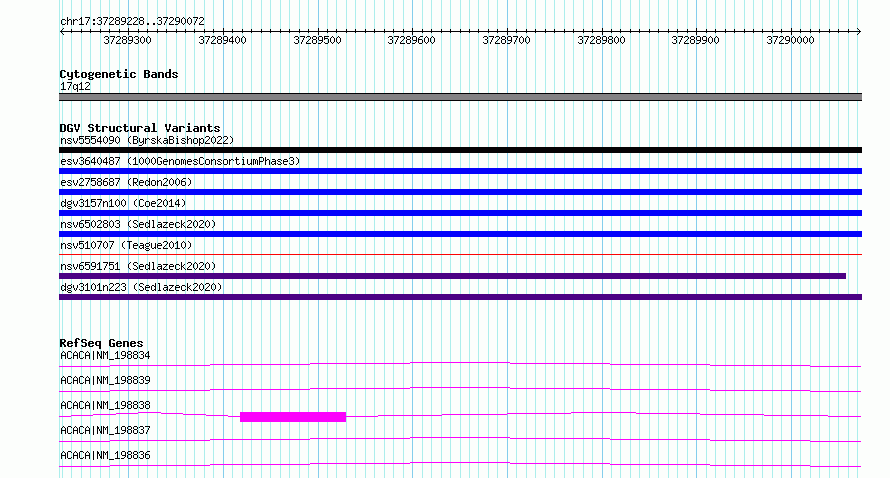Open variant nsv6591751 (Sedlazeck2020) label
The width and height of the screenshot is (890, 478).
click(x=138, y=266)
